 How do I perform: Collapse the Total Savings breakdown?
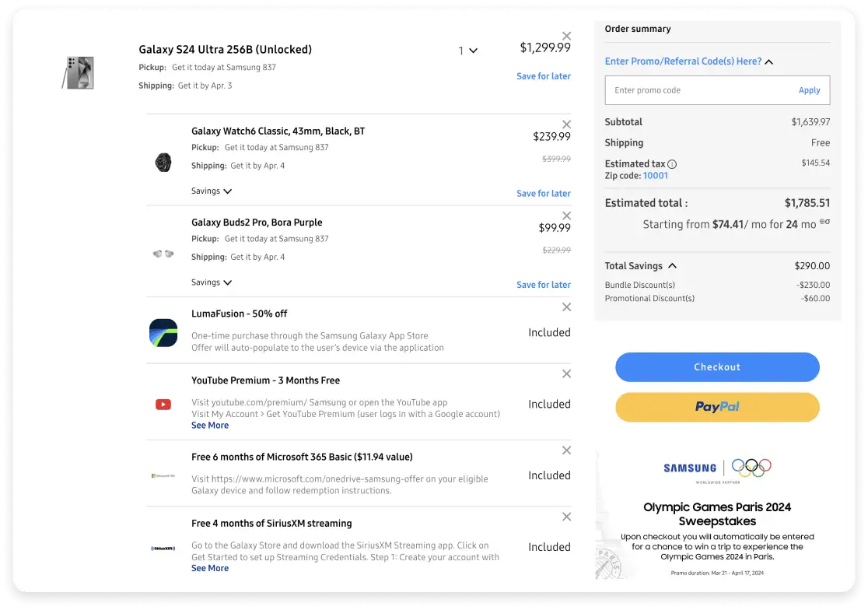(x=672, y=265)
